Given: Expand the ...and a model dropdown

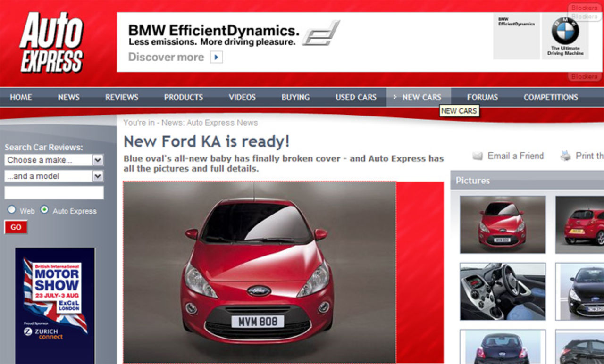Looking at the screenshot, I should [54, 176].
